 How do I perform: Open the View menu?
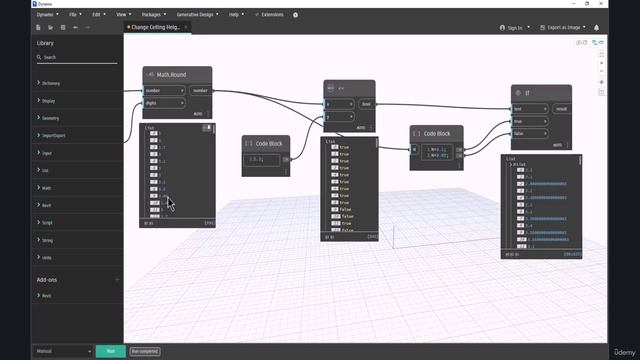123,15
